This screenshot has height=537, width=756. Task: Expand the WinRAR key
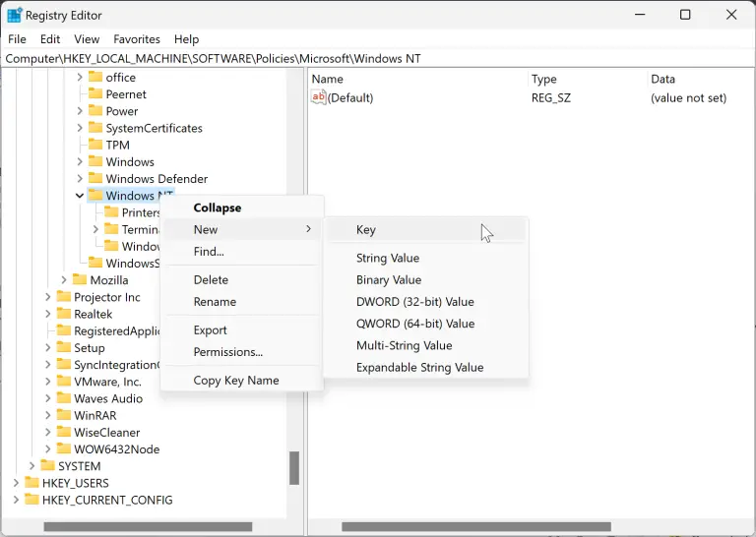(47, 415)
